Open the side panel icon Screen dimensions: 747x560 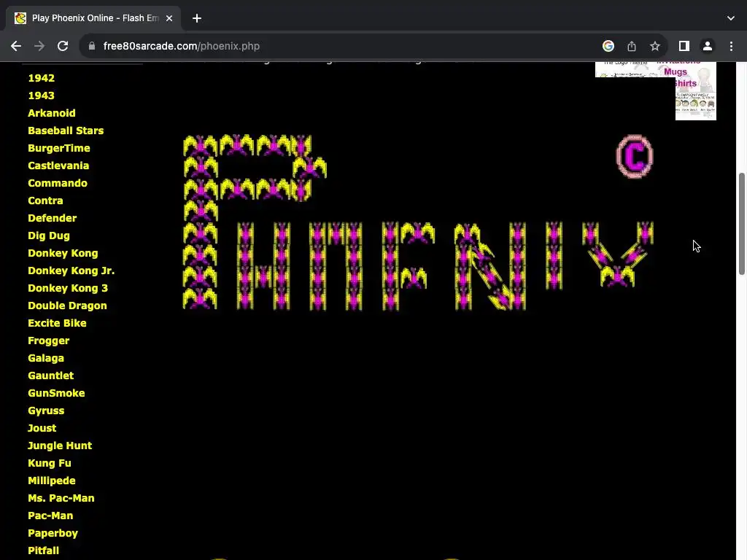point(684,46)
